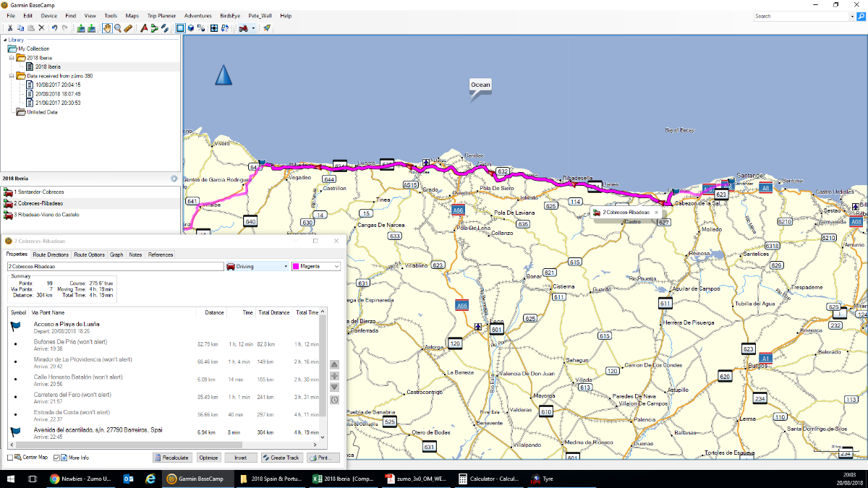Select the Bufones De Pria via point row
Image resolution: width=868 pixels, height=488 pixels.
click(x=163, y=346)
